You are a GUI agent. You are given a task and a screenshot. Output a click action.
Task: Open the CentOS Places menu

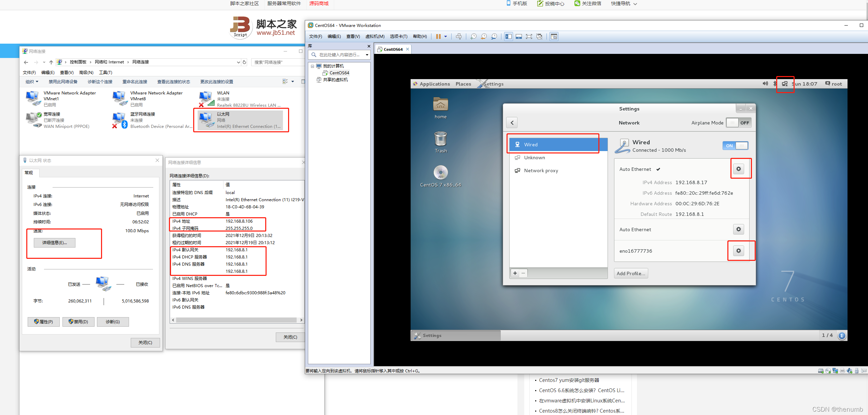463,84
